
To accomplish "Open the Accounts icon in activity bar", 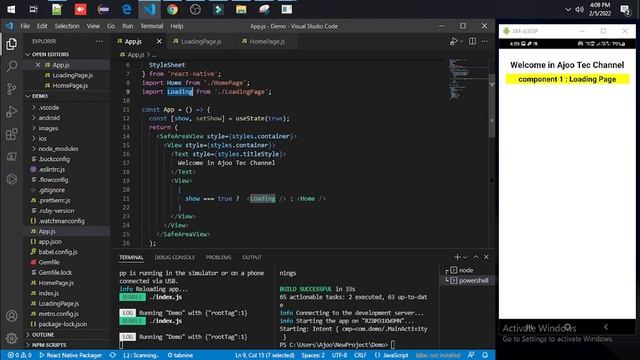I will [x=11, y=316].
